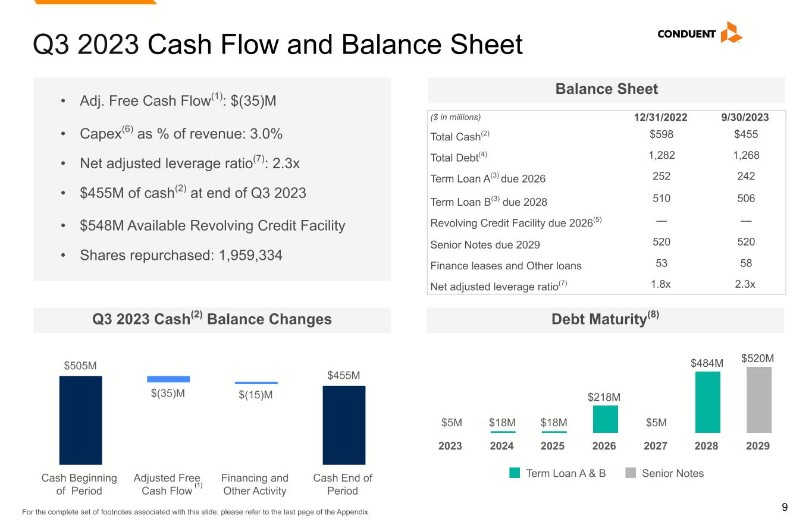812x522 pixels.
Task: Select the $455M Cash End of Period bar
Action: coord(344,424)
